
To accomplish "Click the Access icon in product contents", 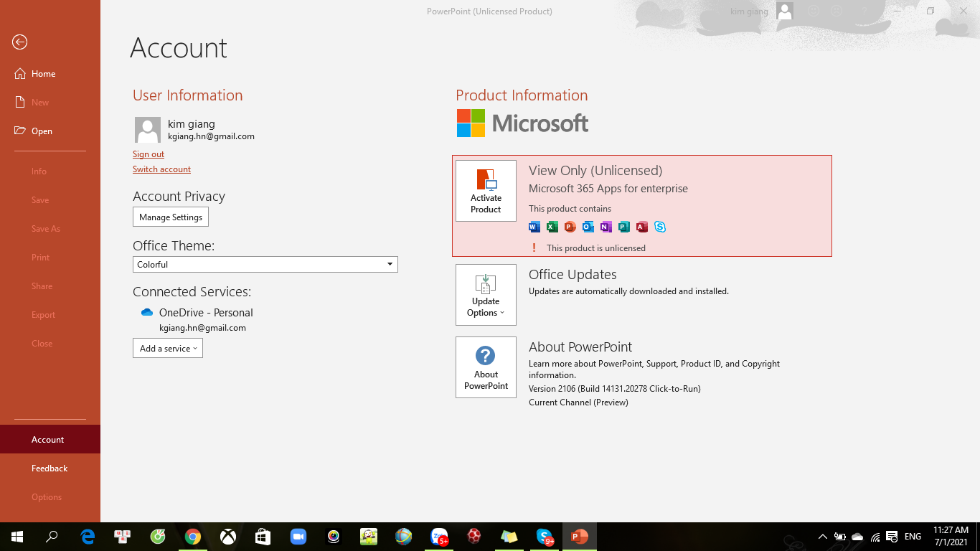I will 642,227.
